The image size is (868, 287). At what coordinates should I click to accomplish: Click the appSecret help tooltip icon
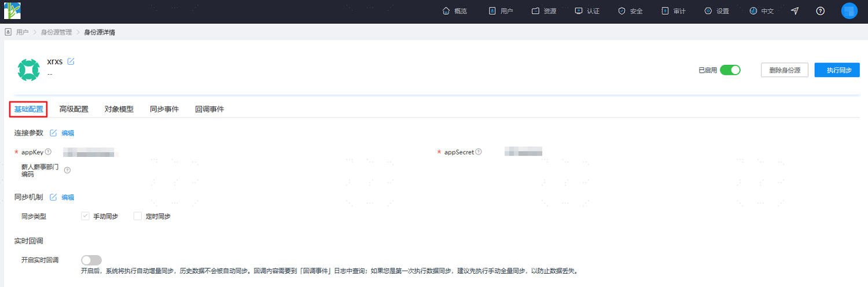coord(479,152)
